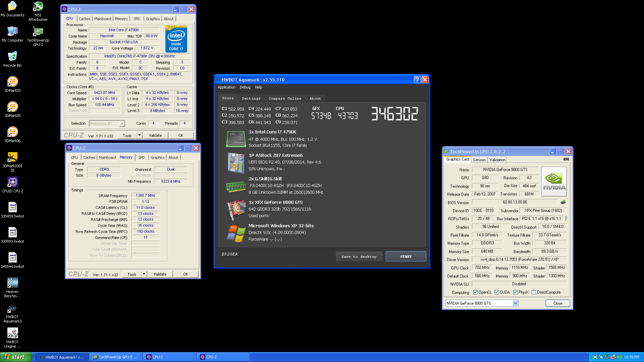This screenshot has width=644, height=362.
Task: Switch to Sensors tab in GPU-Z
Action: [479, 160]
